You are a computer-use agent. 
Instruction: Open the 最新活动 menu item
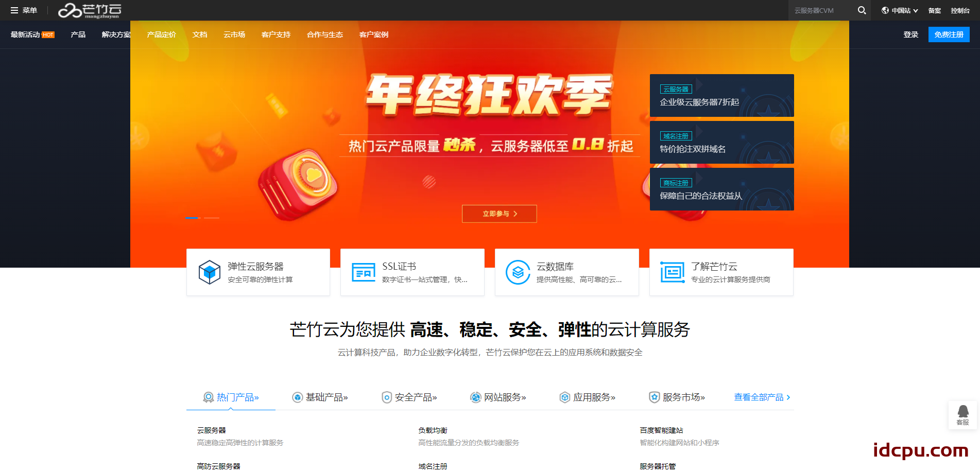tap(25, 34)
